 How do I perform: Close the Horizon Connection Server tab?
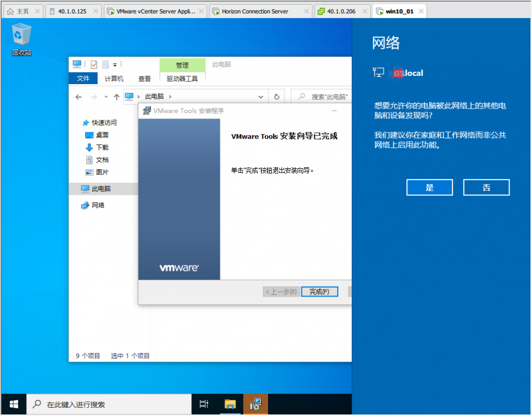coord(307,11)
